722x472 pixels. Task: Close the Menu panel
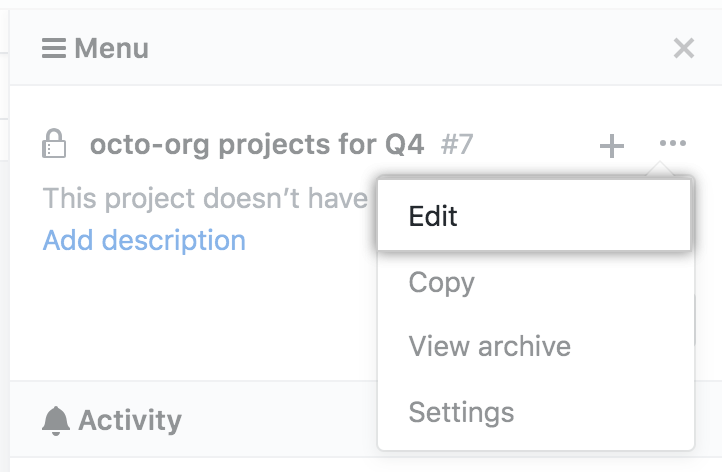point(684,48)
